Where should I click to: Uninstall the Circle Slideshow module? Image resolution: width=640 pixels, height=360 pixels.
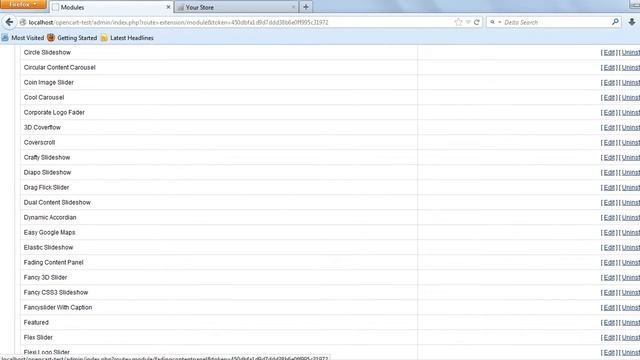point(631,53)
